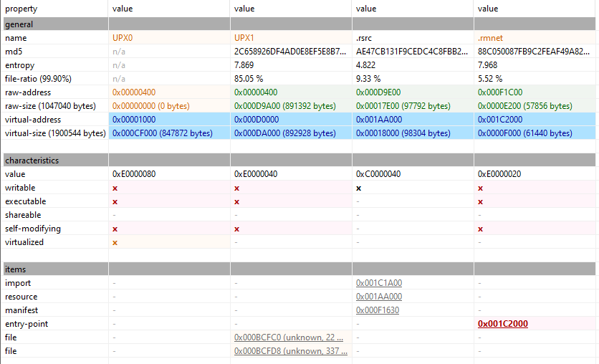The width and height of the screenshot is (599, 364).
Task: Select the UPX0 section name
Action: click(123, 38)
